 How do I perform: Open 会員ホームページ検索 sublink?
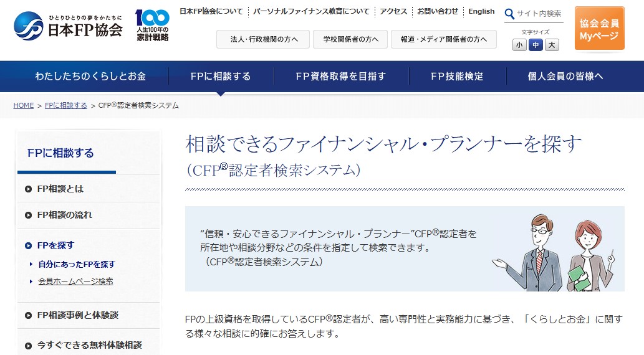click(75, 282)
